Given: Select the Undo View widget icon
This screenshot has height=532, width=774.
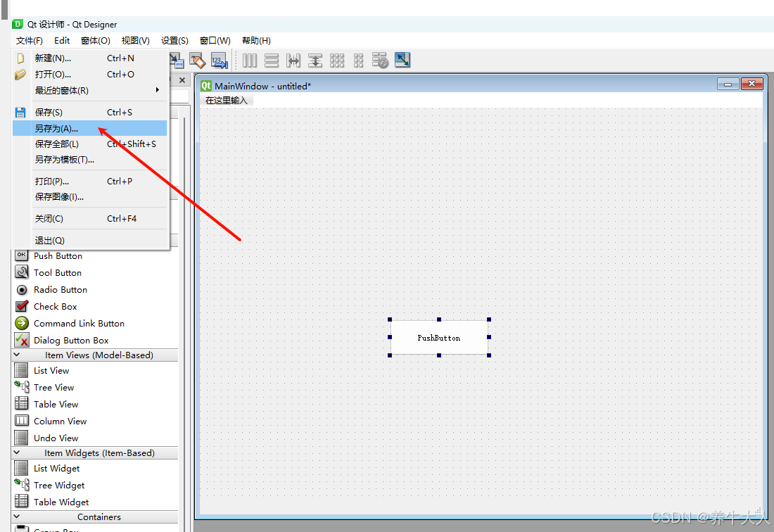Looking at the screenshot, I should pyautogui.click(x=21, y=438).
